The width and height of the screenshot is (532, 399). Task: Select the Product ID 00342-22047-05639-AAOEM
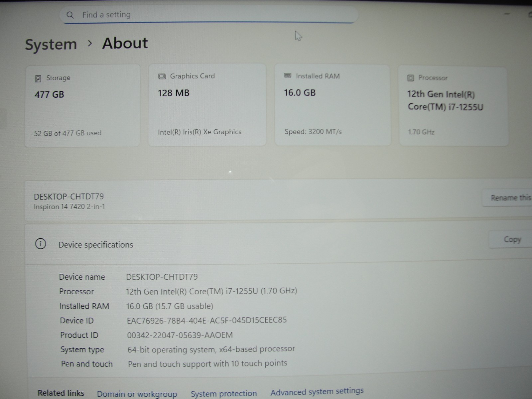[x=180, y=335]
